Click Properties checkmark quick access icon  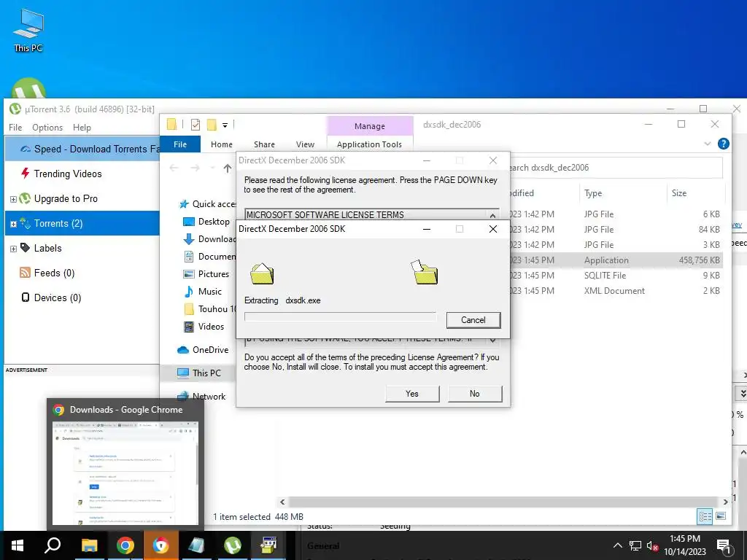[x=196, y=125]
